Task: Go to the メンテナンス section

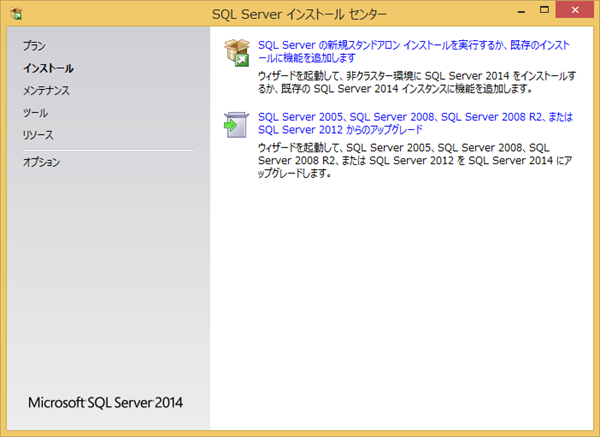Action: [46, 90]
